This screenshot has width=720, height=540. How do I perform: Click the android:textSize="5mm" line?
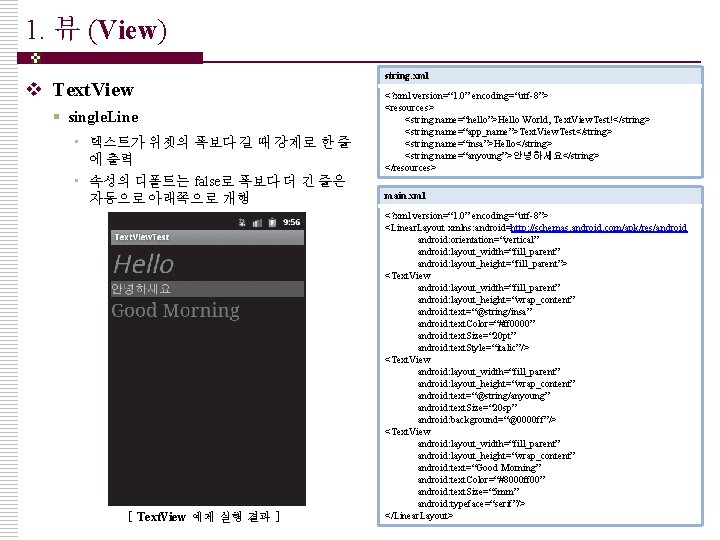[x=468, y=492]
